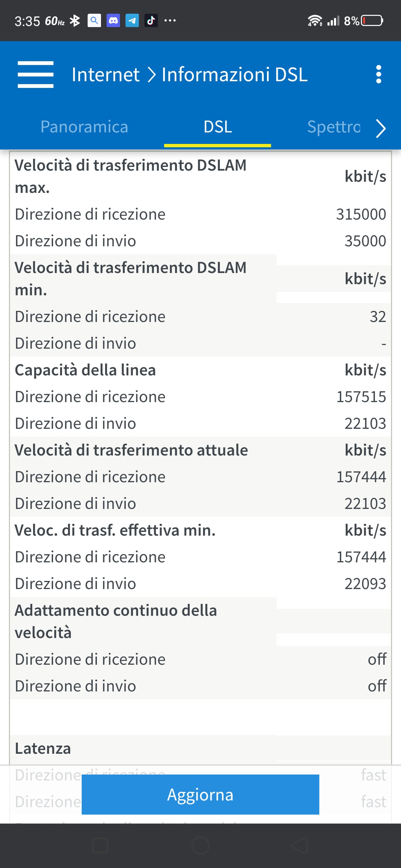Select the Capacità della linea row
The image size is (401, 868).
(x=200, y=370)
